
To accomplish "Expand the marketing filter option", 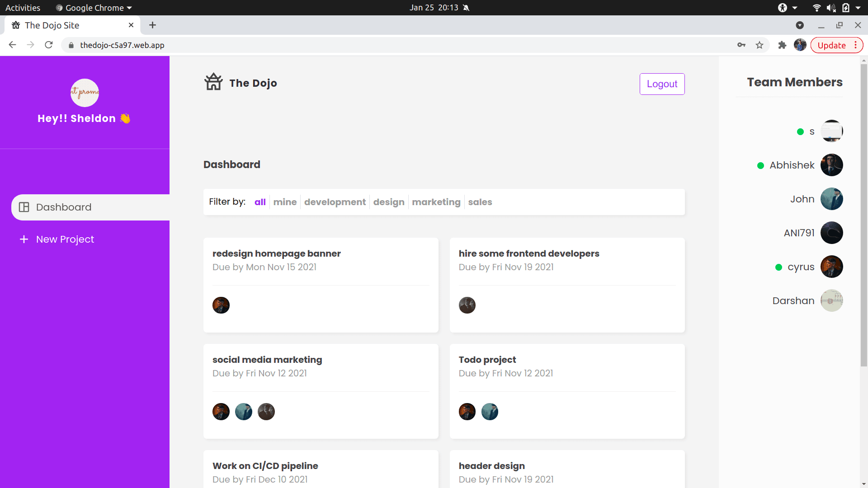I will 436,202.
